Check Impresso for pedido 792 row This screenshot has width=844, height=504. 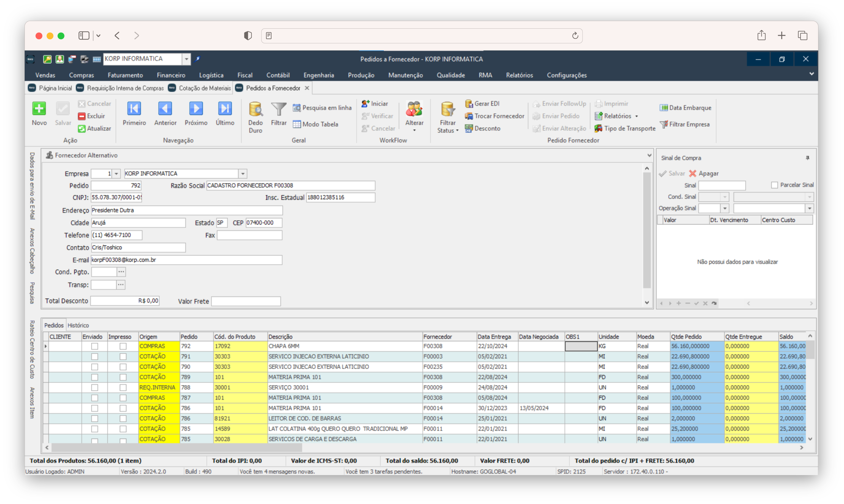[x=123, y=346]
